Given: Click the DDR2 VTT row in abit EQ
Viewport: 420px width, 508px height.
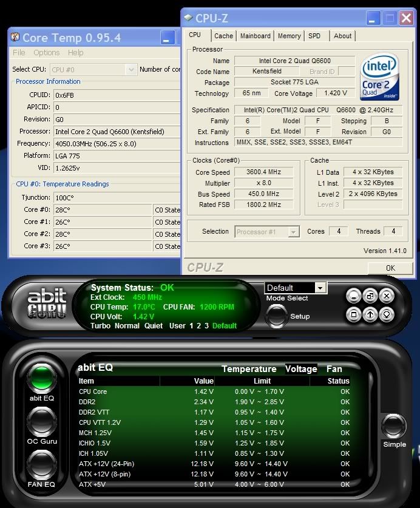Looking at the screenshot, I should pos(214,412).
